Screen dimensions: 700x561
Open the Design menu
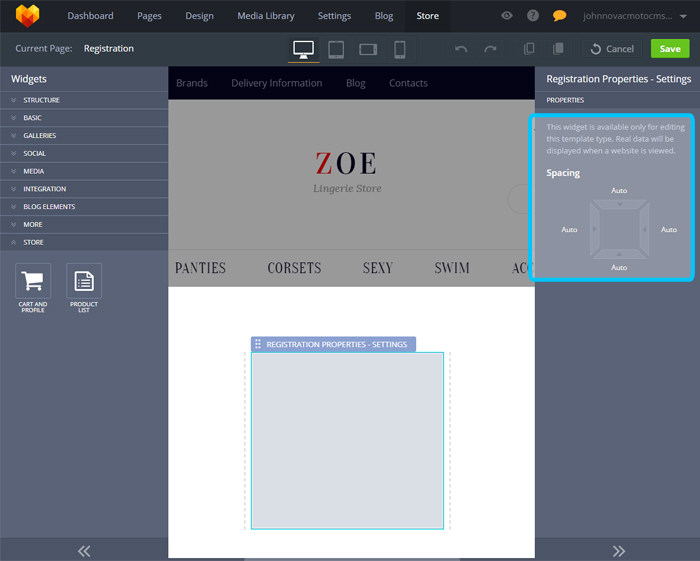click(x=199, y=16)
